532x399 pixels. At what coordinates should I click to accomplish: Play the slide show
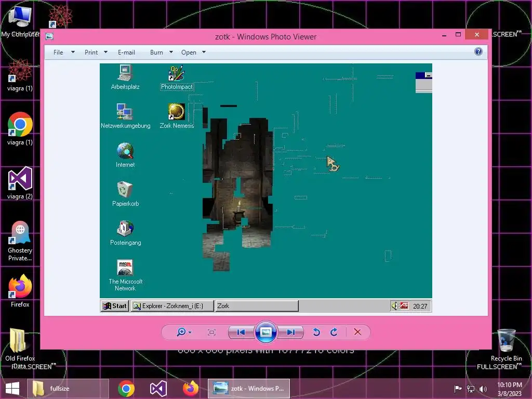coord(265,332)
